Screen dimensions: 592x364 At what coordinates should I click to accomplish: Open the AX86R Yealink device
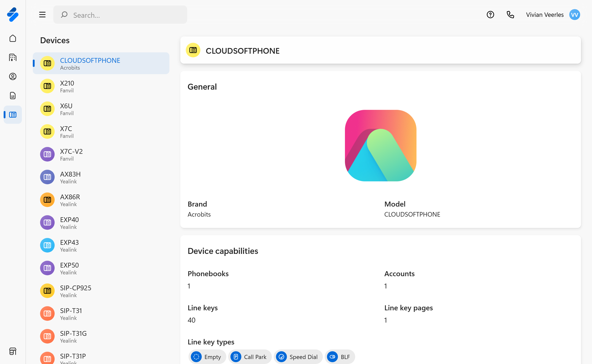click(x=101, y=200)
